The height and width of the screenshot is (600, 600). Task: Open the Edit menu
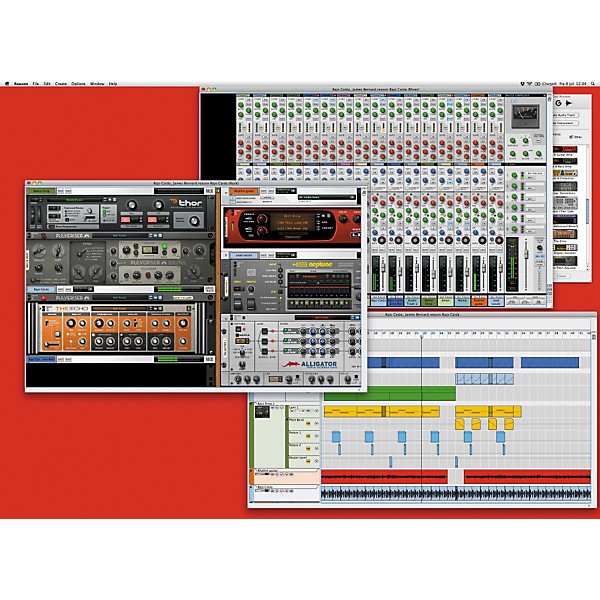47,83
